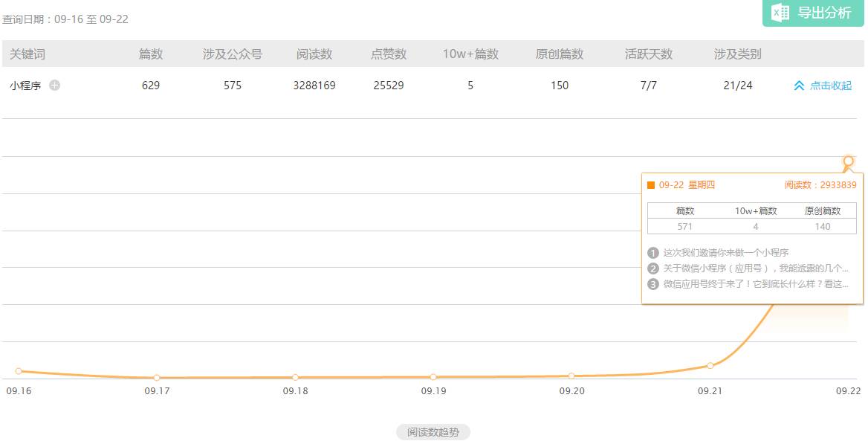Select the 09.17 data point on chart
This screenshot has width=868, height=444.
pyautogui.click(x=157, y=378)
